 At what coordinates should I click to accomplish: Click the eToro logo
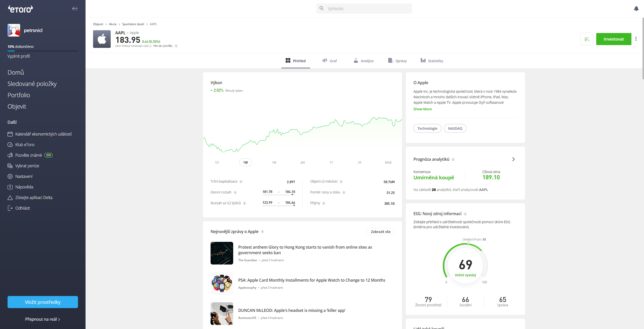(20, 9)
